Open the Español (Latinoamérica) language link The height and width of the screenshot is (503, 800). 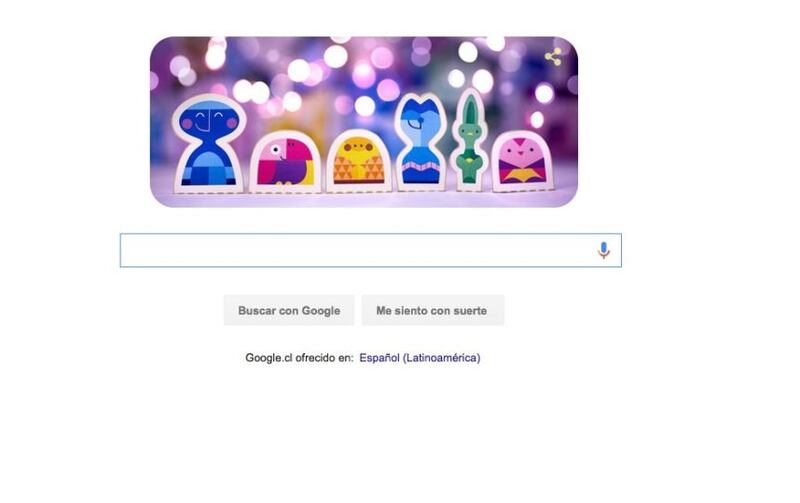point(419,358)
